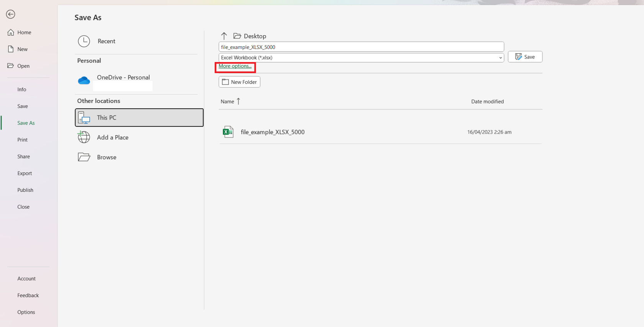Click the More options... link
Viewport: 644px width, 327px height.
pyautogui.click(x=235, y=66)
